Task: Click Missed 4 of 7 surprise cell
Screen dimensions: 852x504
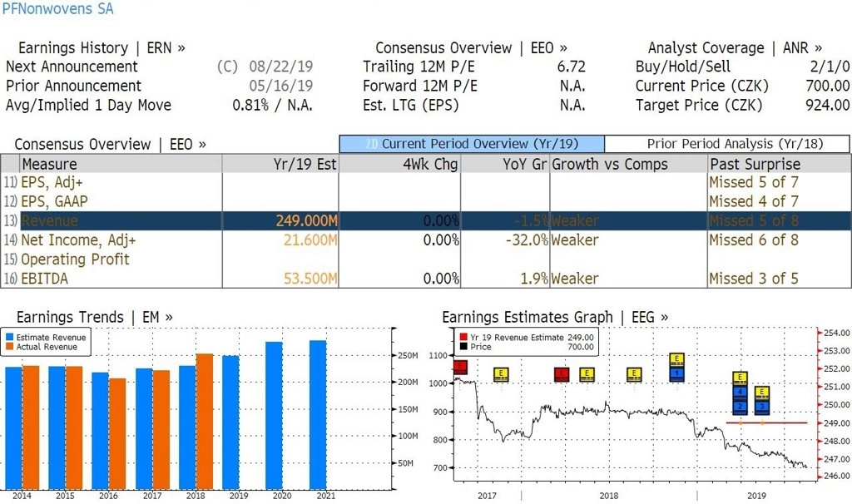Action: coord(754,201)
